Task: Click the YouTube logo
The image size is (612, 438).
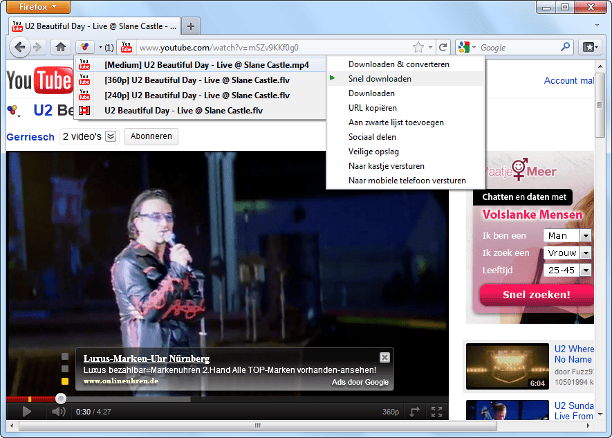Action: 39,81
